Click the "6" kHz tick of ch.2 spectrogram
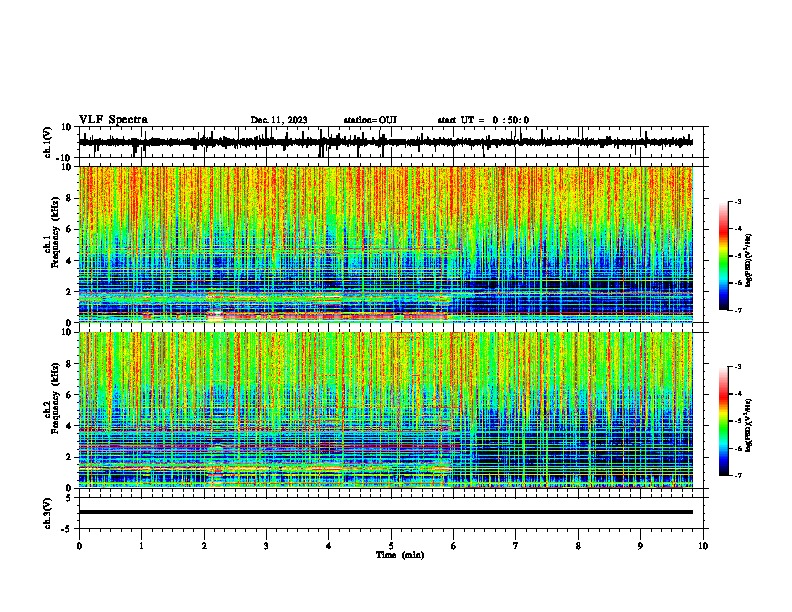This screenshot has width=792, height=612. coord(69,395)
